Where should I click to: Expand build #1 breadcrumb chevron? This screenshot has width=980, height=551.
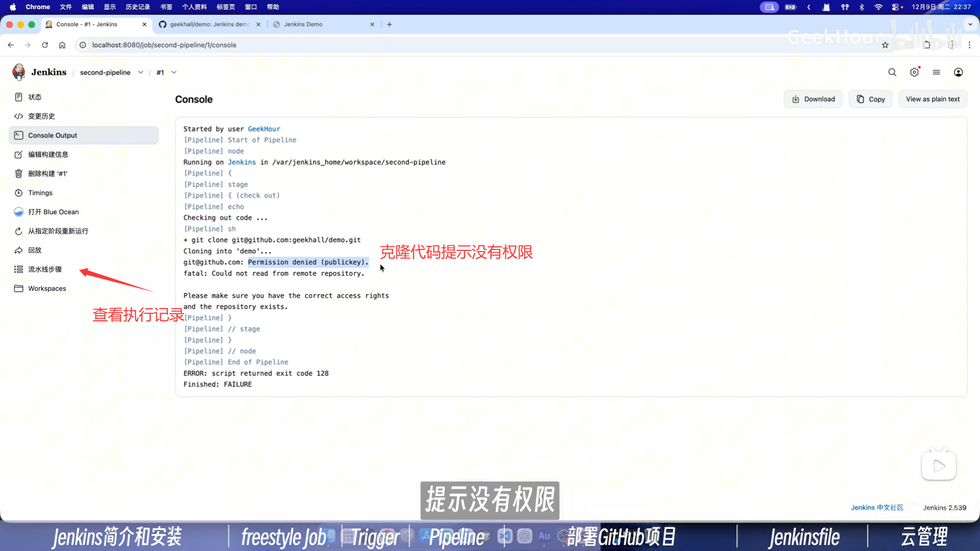(174, 72)
